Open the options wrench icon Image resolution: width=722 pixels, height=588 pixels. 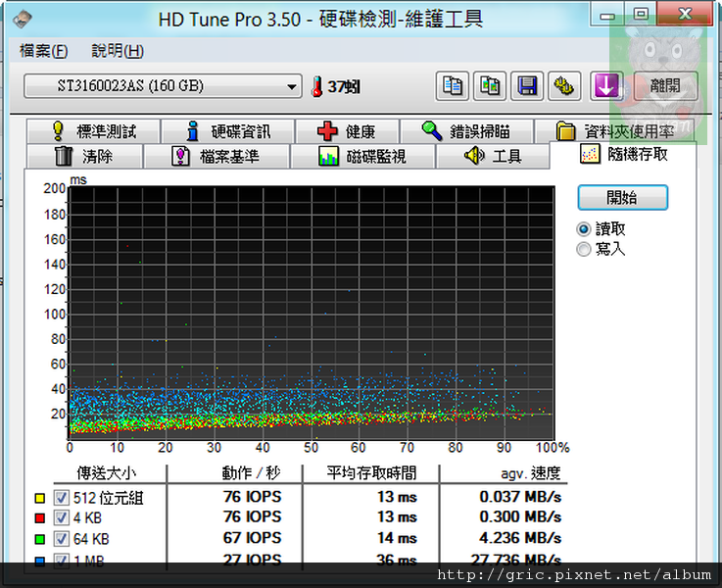pos(564,86)
